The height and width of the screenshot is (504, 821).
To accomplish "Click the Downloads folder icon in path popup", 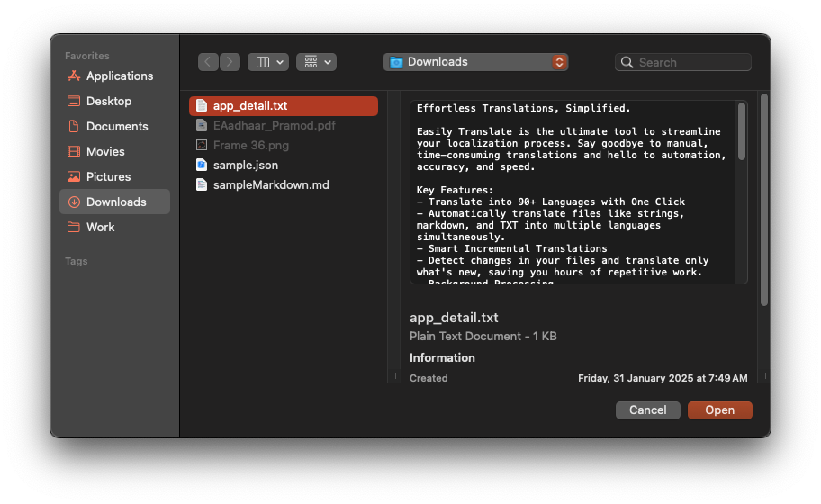I will click(396, 62).
